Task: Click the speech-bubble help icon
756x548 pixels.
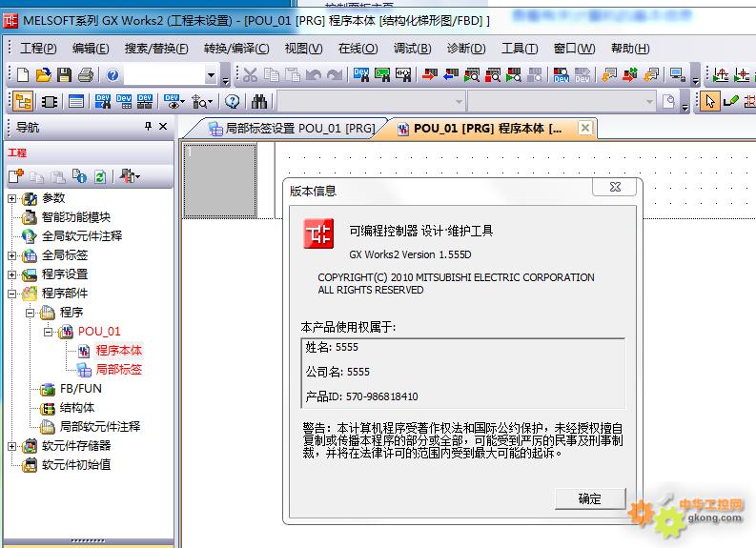Action: 233,101
